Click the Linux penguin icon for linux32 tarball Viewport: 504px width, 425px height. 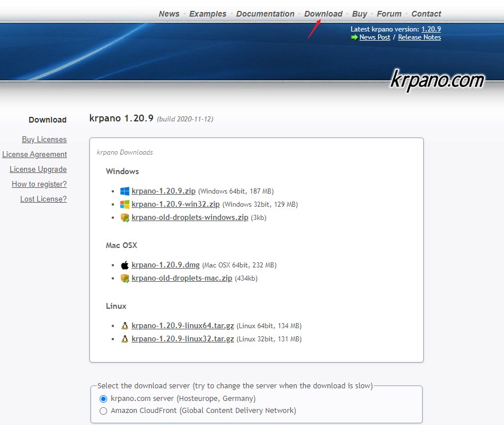pos(125,339)
